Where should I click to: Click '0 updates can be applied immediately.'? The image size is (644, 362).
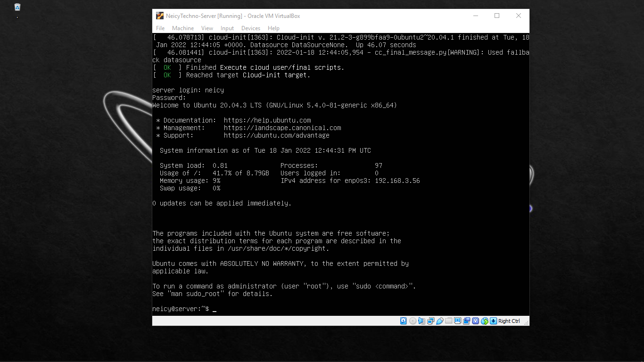[x=222, y=203]
